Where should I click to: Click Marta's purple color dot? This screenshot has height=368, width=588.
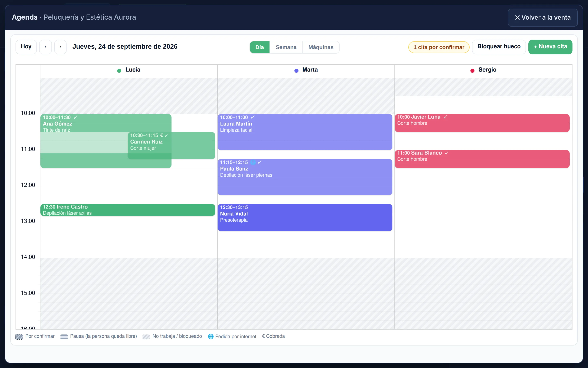click(296, 71)
